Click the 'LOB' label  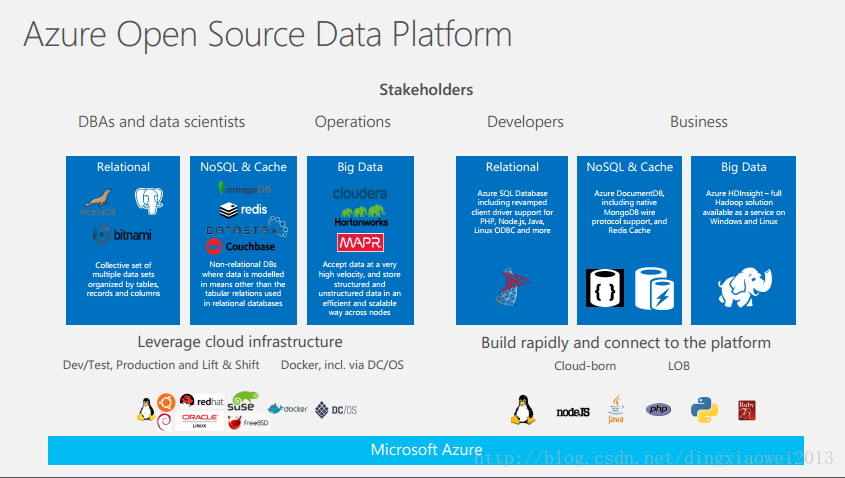click(679, 366)
